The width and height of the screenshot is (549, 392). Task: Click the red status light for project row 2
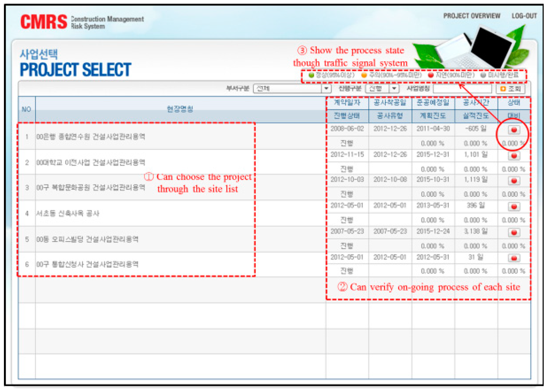pos(514,156)
